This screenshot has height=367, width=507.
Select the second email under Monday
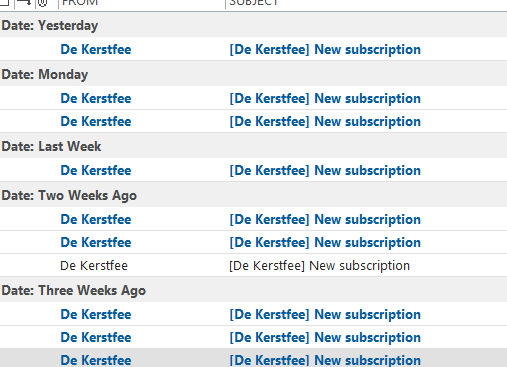(x=253, y=121)
